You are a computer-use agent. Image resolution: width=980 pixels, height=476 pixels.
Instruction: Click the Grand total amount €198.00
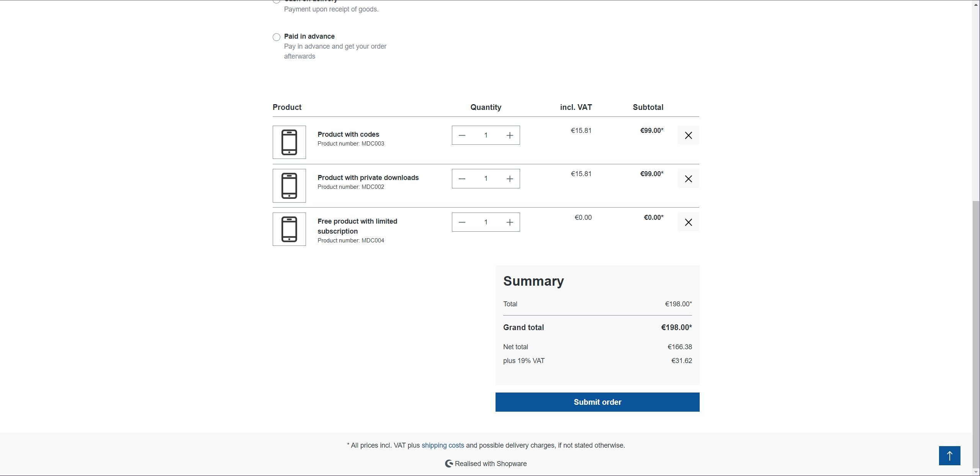[676, 327]
